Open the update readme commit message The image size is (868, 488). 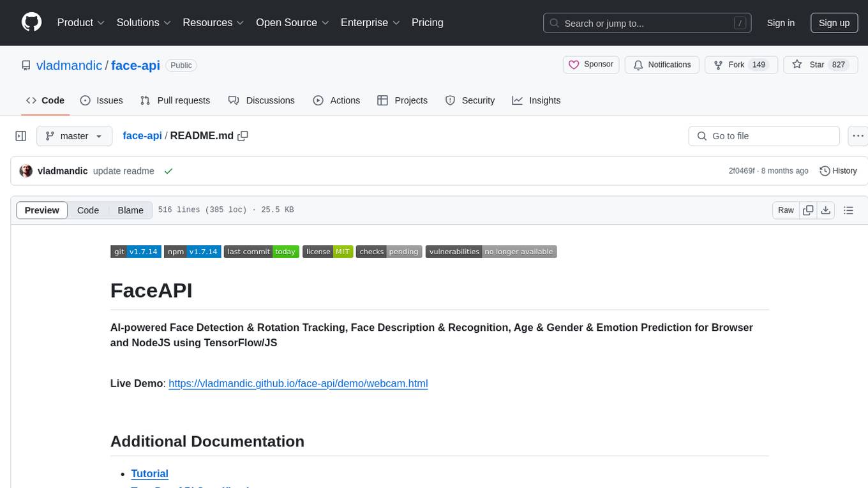124,171
